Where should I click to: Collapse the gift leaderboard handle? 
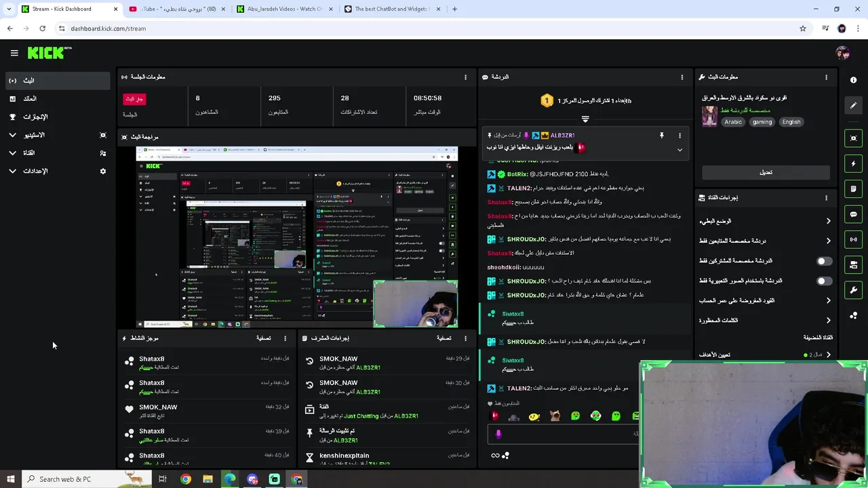click(x=585, y=119)
